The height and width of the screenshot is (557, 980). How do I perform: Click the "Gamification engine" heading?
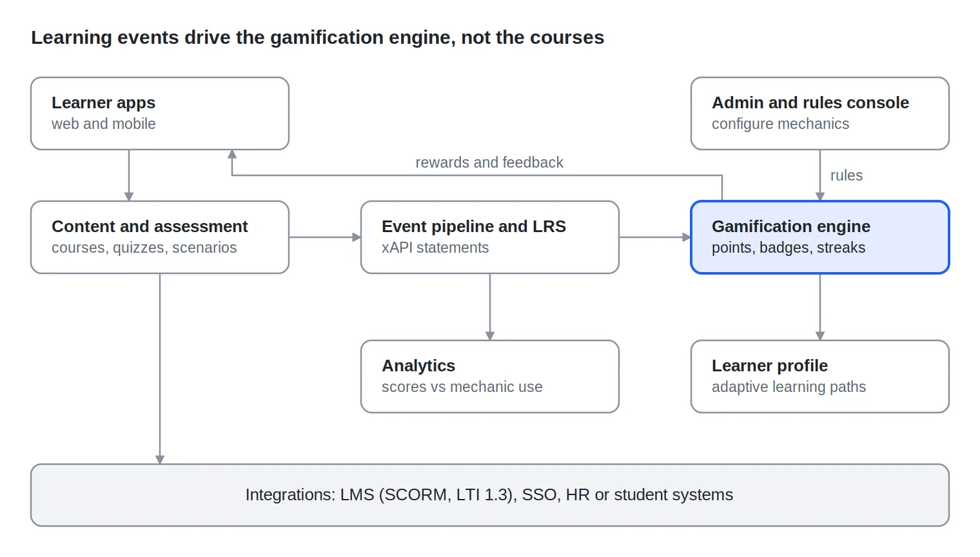click(791, 226)
